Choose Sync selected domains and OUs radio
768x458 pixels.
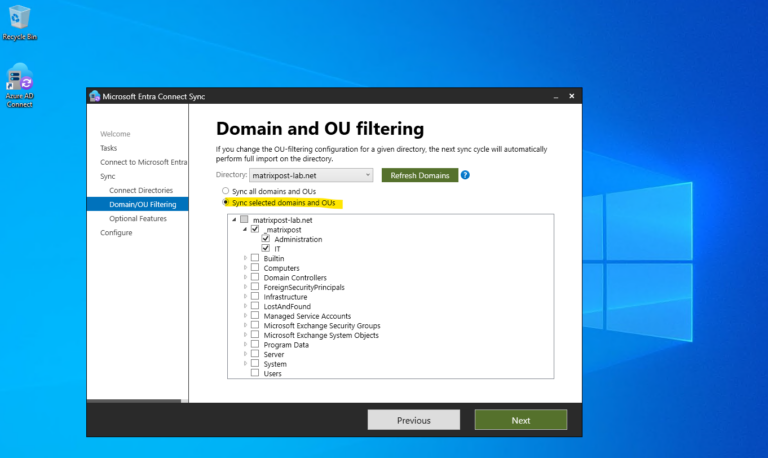(x=225, y=202)
